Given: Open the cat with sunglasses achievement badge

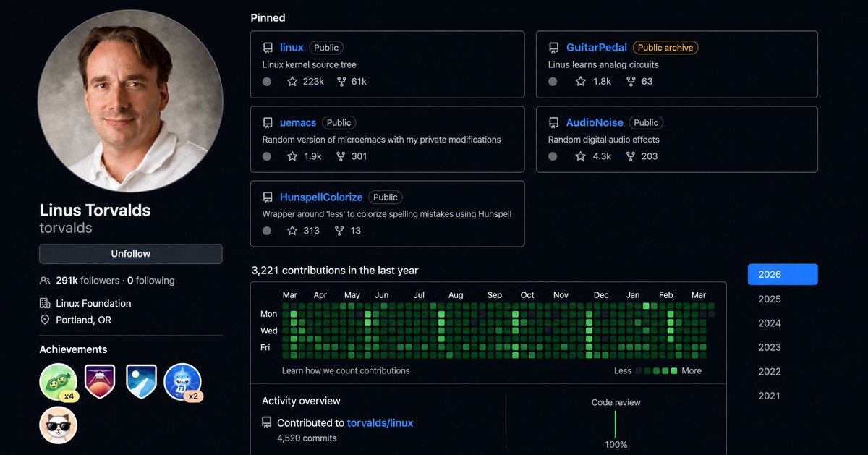Looking at the screenshot, I should coord(58,425).
